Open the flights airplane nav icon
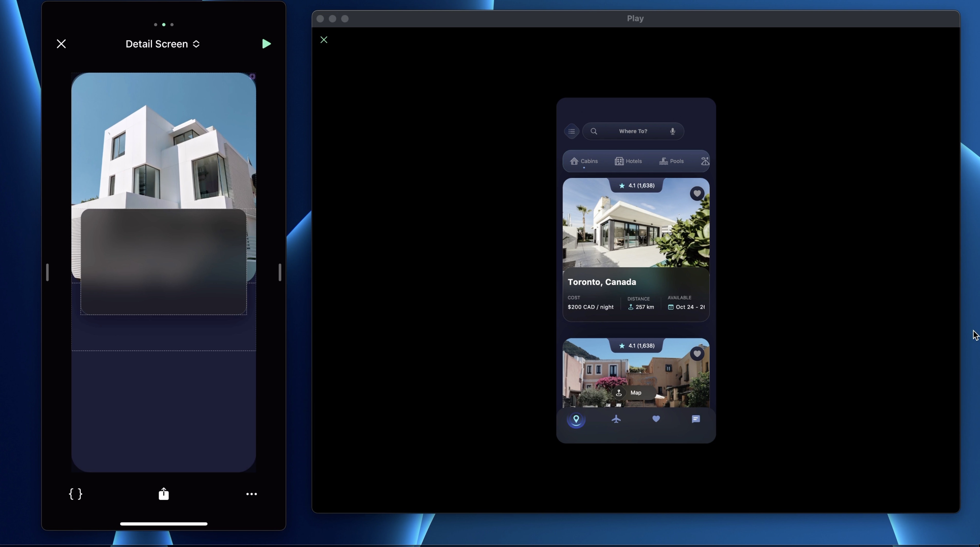This screenshot has width=980, height=547. click(616, 419)
